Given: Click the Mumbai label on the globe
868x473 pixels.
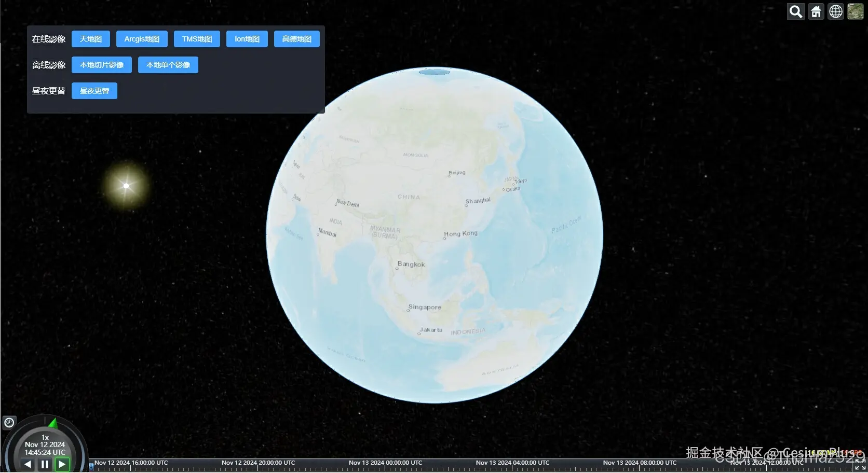Looking at the screenshot, I should [x=327, y=232].
